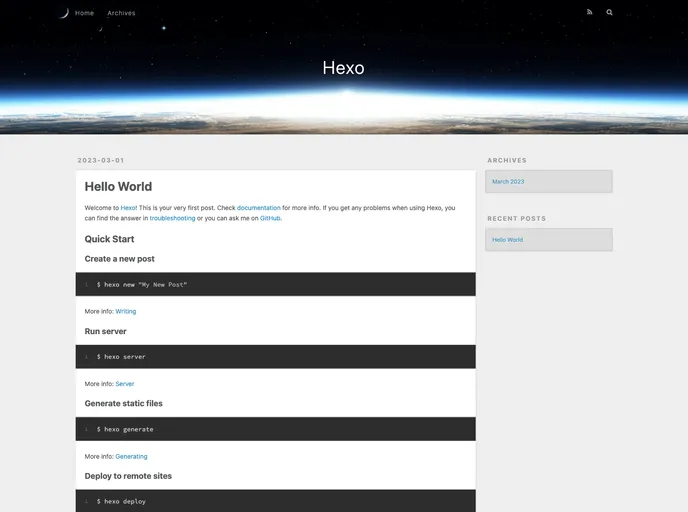The width and height of the screenshot is (688, 512).
Task: Click the RECENT POSTS sidebar heading
Action: (x=516, y=218)
